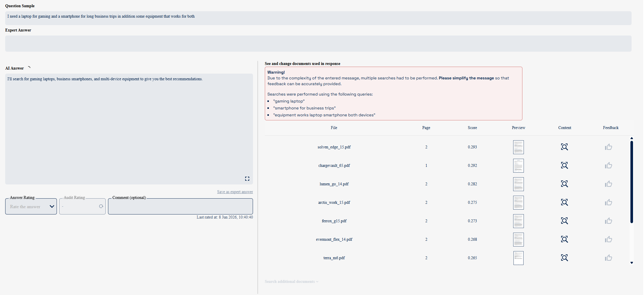
Task: Click the "Please simplify the message" warning text
Action: pyautogui.click(x=466, y=78)
